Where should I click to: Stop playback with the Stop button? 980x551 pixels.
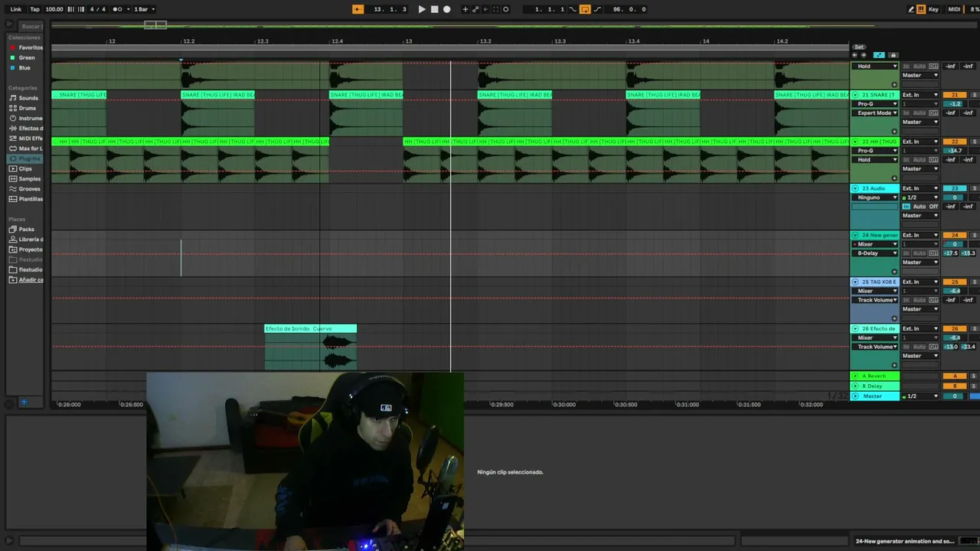(434, 9)
